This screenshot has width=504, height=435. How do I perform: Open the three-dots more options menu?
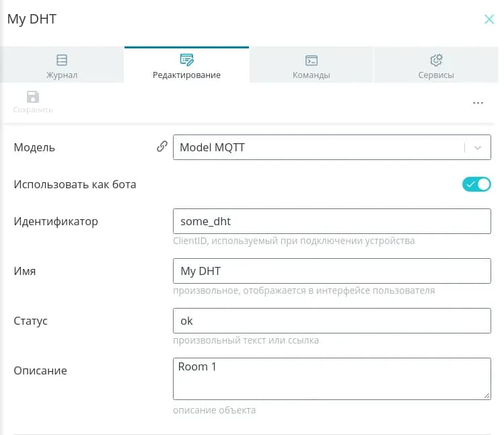tap(478, 103)
